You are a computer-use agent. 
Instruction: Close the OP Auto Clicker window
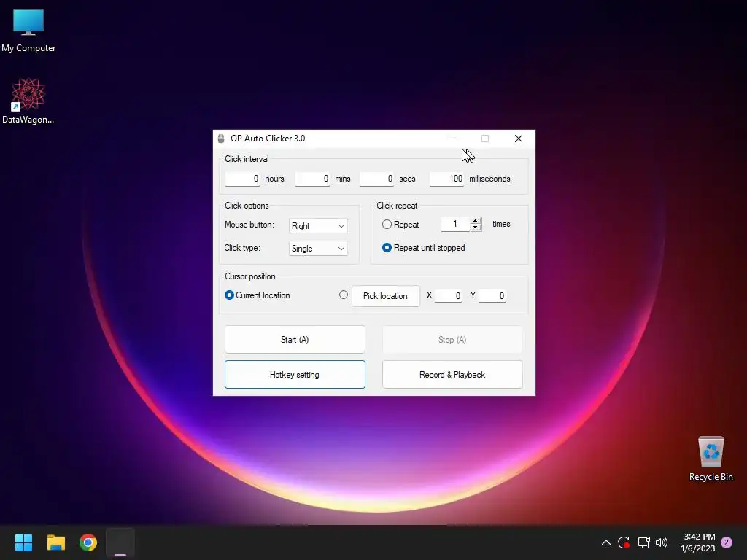click(519, 139)
